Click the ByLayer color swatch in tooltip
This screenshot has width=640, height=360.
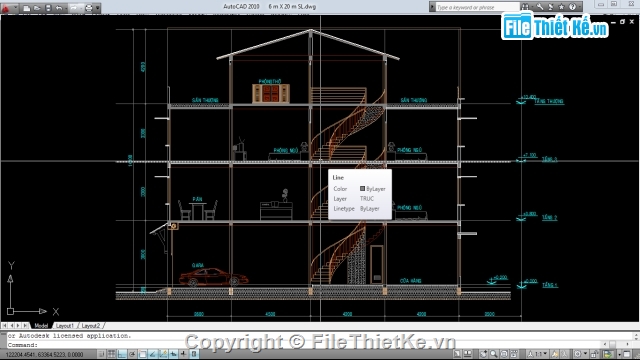362,189
